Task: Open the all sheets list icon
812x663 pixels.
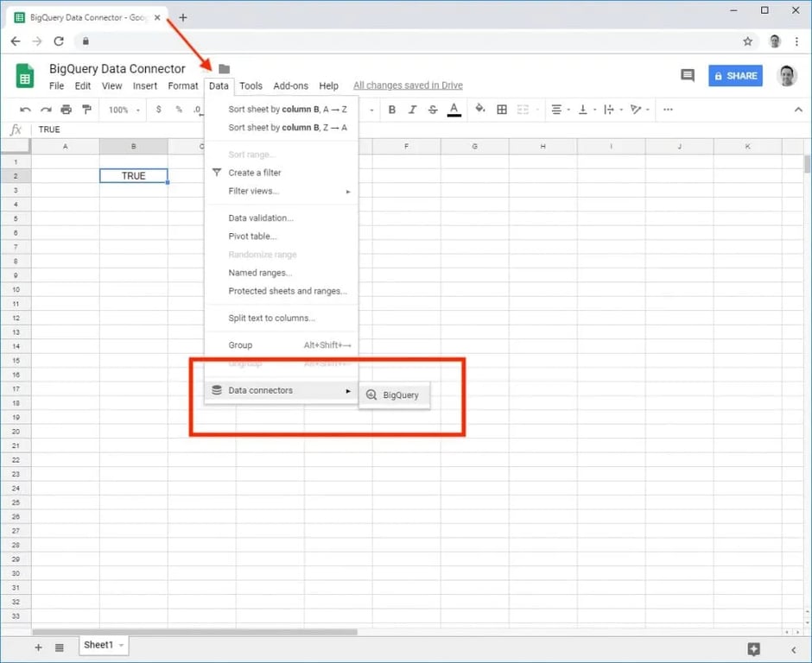Action: (x=60, y=647)
